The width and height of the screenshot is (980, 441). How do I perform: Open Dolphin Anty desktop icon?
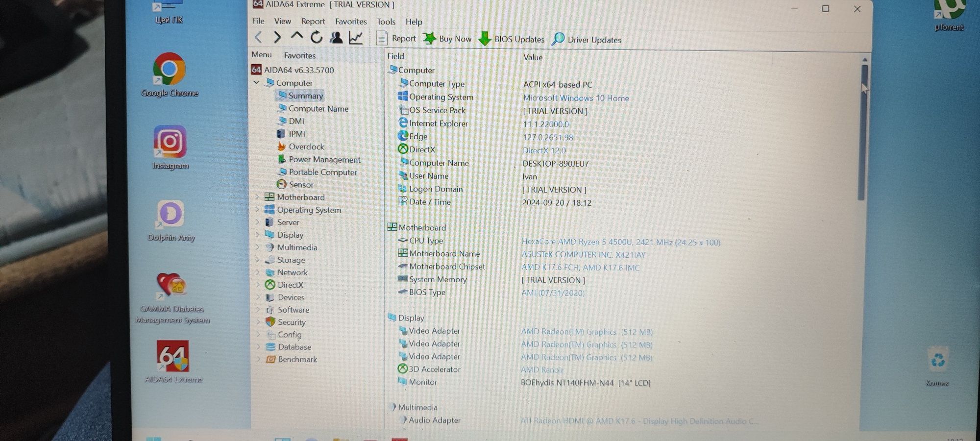171,220
